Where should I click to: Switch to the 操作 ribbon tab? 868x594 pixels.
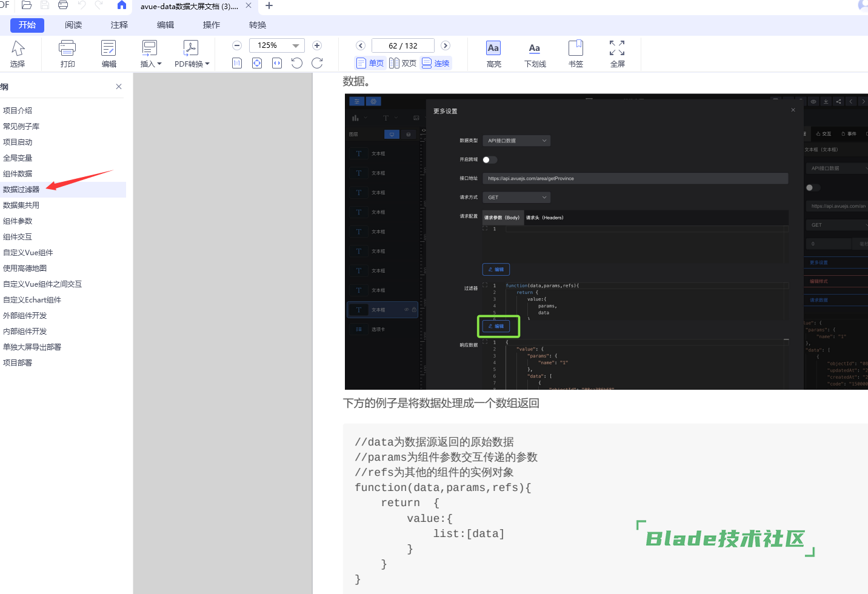212,25
